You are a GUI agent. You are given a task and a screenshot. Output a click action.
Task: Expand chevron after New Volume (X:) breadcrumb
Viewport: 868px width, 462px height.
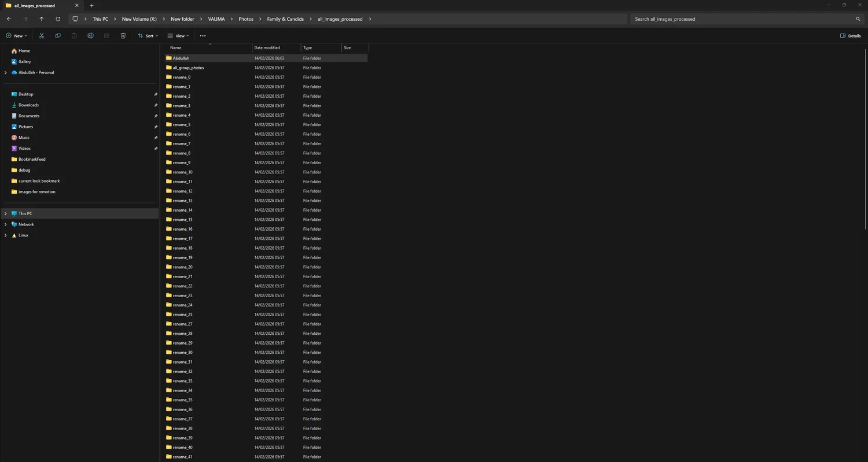click(x=164, y=19)
